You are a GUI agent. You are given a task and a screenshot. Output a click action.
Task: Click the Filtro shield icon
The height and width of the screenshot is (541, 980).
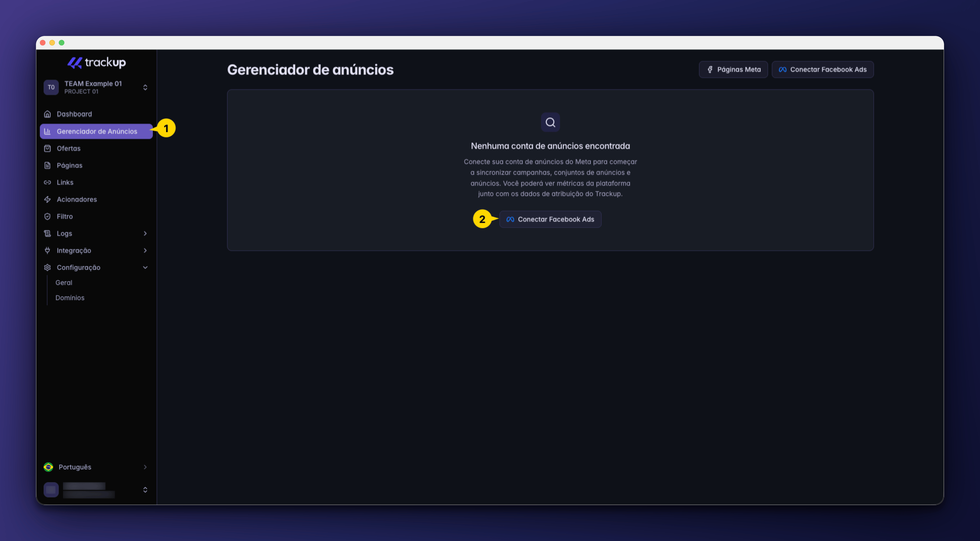[x=48, y=216]
